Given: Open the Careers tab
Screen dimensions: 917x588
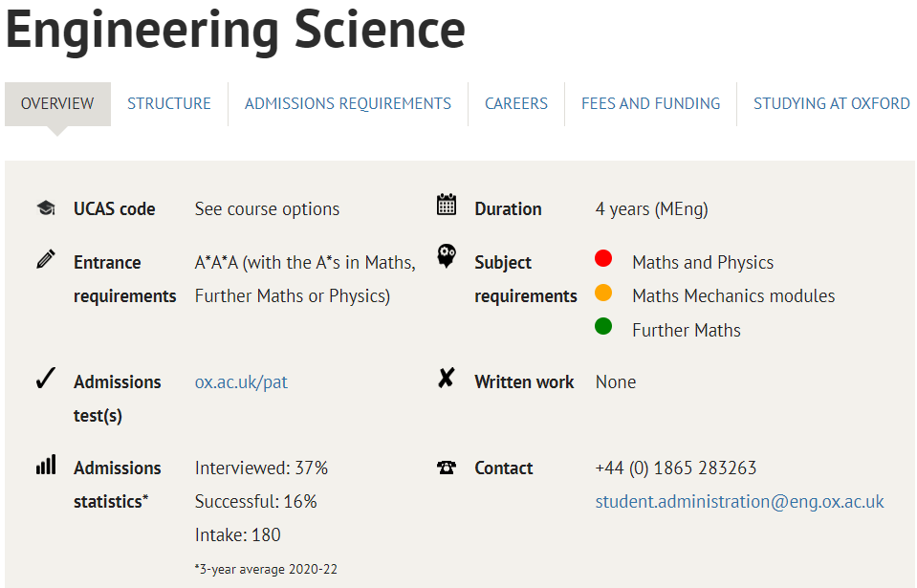Looking at the screenshot, I should tap(516, 104).
